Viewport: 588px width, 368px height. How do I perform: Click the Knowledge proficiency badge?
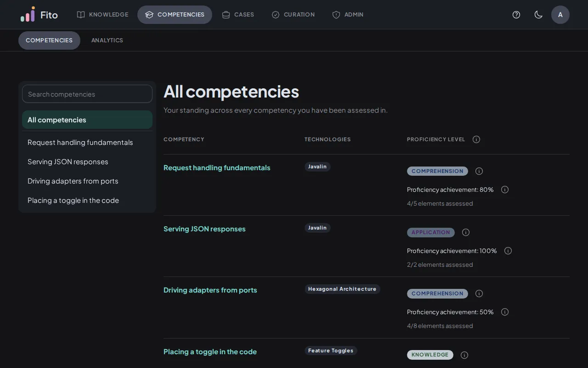[x=430, y=355]
